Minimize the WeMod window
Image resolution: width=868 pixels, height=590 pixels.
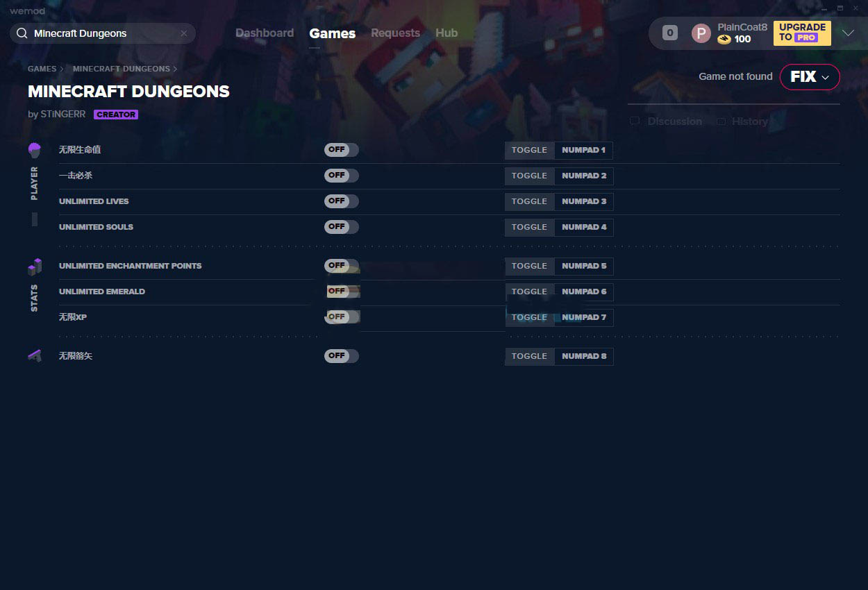coord(824,8)
